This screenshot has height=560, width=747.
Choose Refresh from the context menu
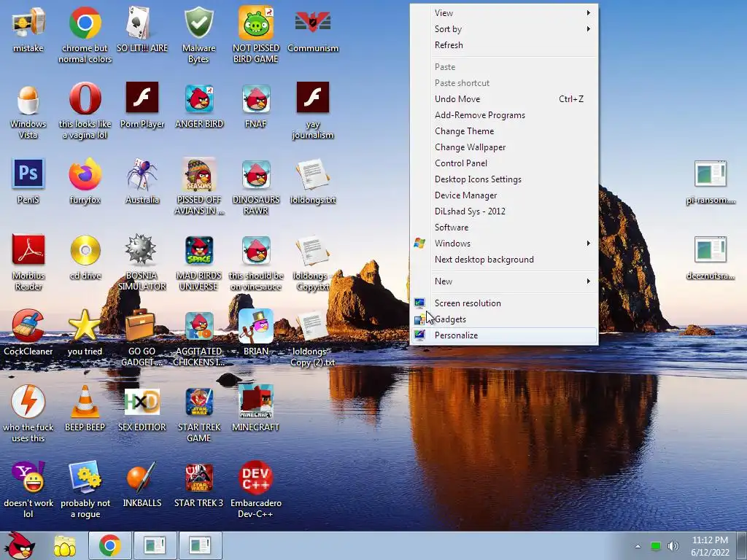tap(504, 45)
